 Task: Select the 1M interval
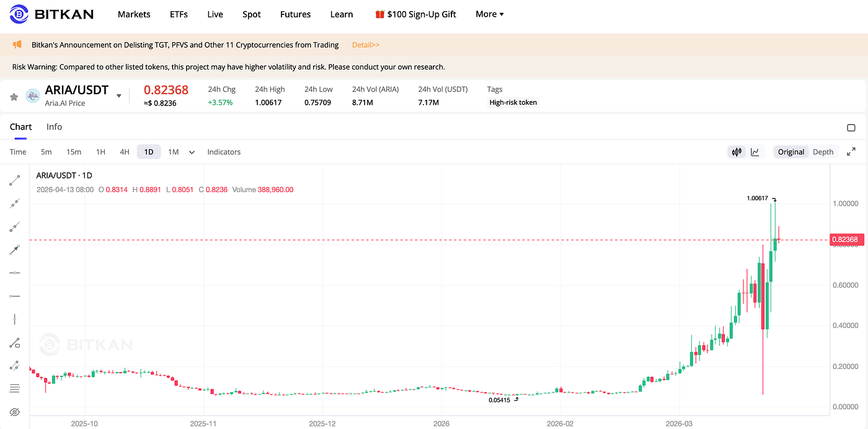coord(174,152)
